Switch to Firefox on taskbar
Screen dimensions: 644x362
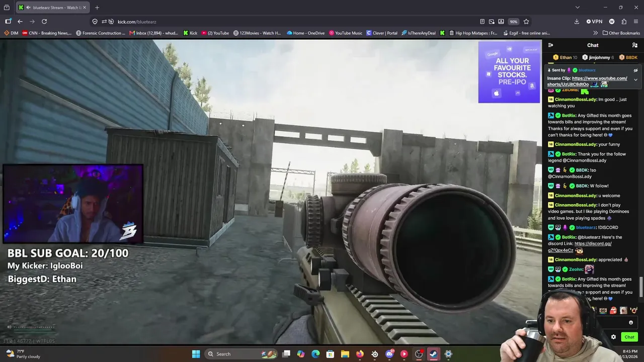tap(360, 354)
